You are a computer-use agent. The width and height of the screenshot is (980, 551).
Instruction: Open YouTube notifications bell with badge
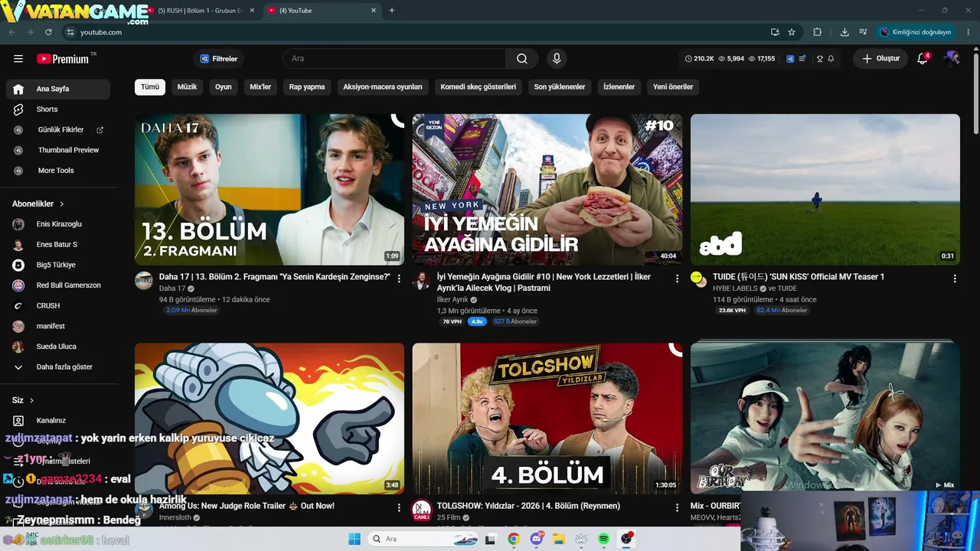pos(923,58)
